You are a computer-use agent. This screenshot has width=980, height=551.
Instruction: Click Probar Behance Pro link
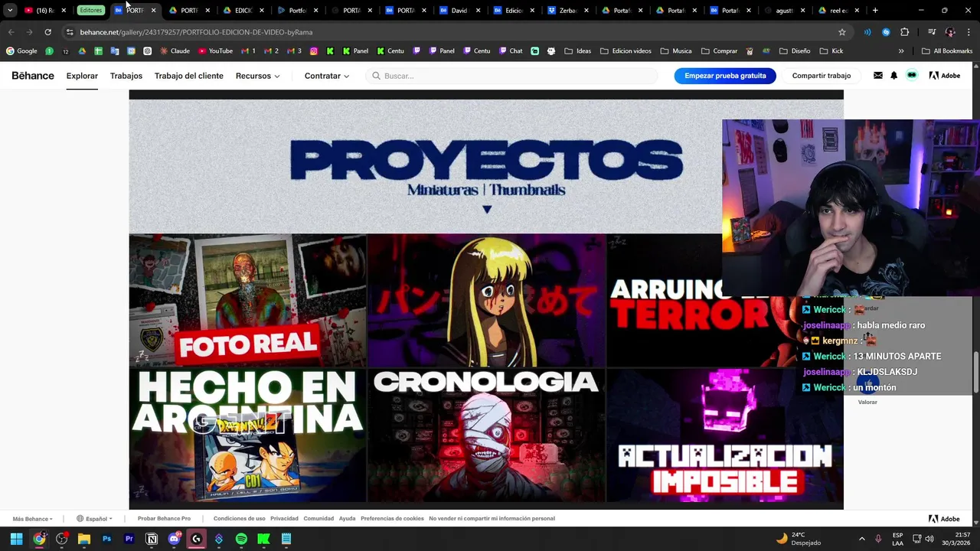[x=164, y=519]
